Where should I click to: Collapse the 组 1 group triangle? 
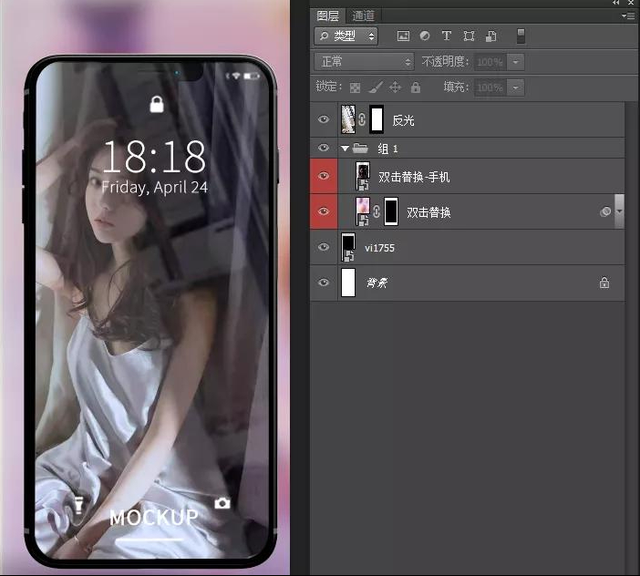point(345,148)
